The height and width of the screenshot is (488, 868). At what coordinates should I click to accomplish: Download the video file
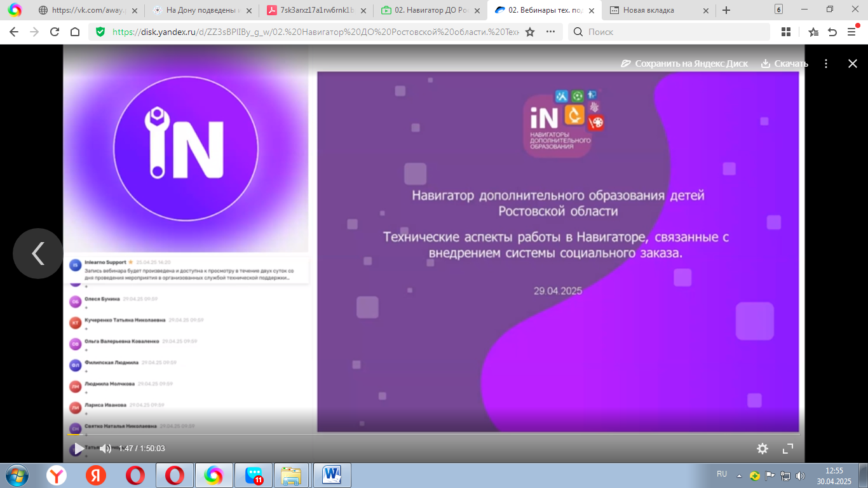[784, 64]
